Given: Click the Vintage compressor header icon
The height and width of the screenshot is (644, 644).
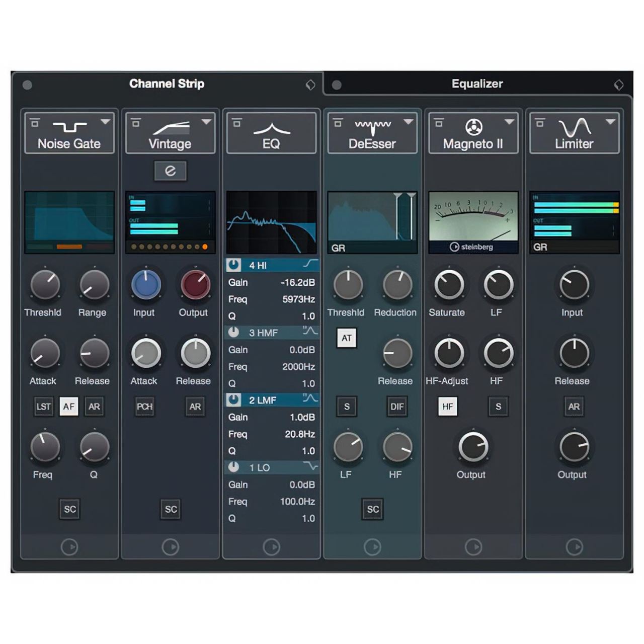Looking at the screenshot, I should click(x=171, y=127).
